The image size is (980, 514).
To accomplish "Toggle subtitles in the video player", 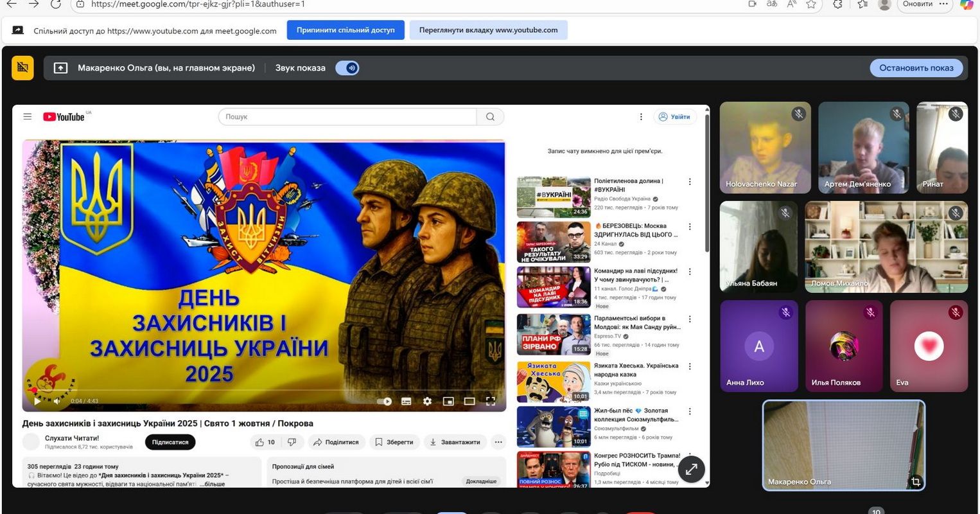I will click(406, 401).
